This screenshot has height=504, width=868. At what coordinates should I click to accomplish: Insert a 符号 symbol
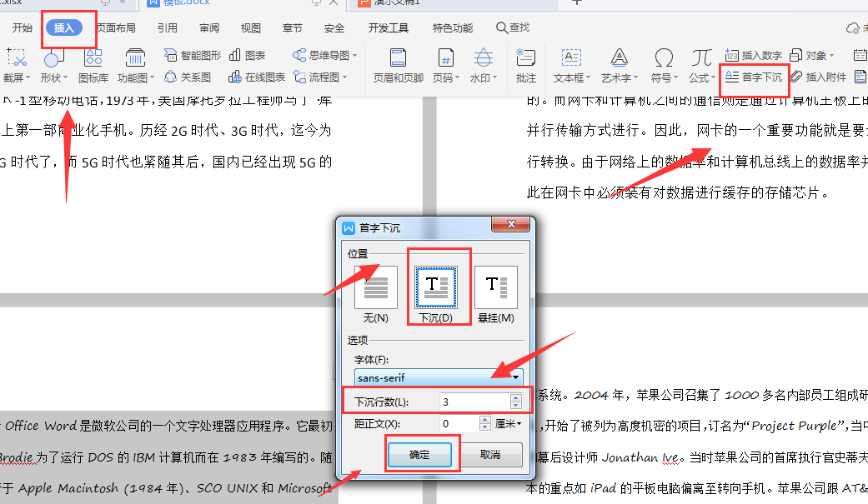coord(664,65)
